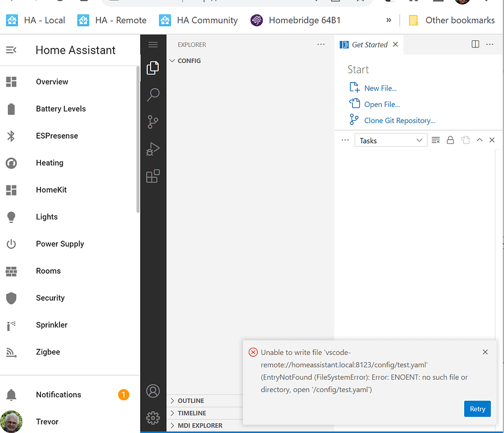This screenshot has width=504, height=433.
Task: Select the Get Started tab
Action: 369,44
